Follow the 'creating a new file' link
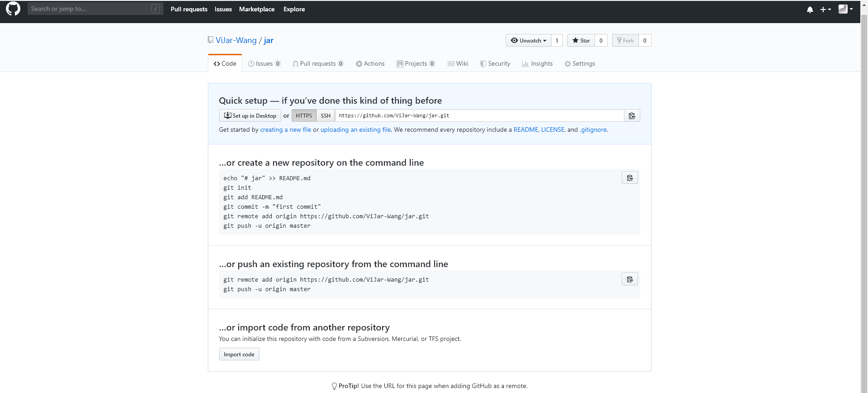Viewport: 868px width, 393px height. [285, 130]
